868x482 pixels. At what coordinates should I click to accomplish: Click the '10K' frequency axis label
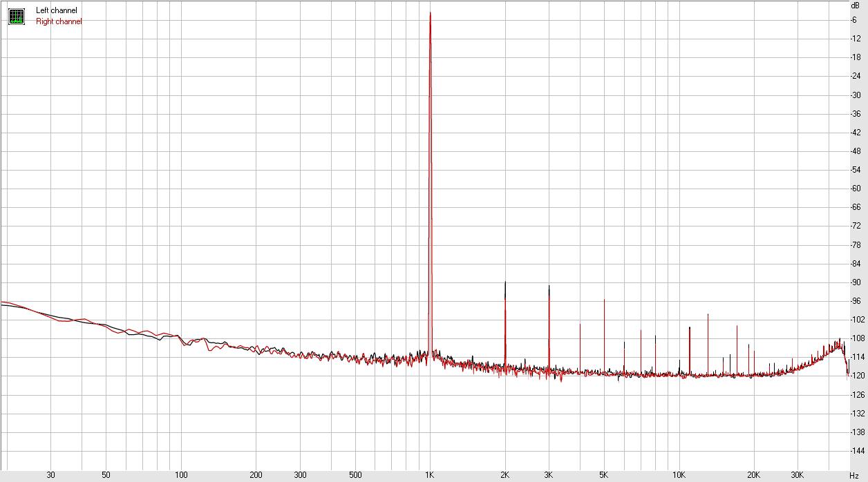click(x=679, y=475)
